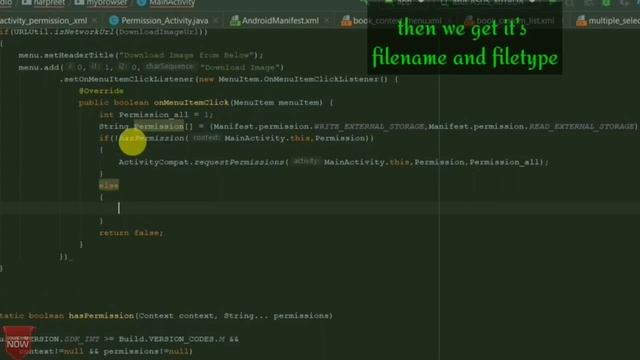Image resolution: width=640 pixels, height=360 pixels.
Task: Click the highlighted 'Permission' array variable name
Action: tap(159, 127)
